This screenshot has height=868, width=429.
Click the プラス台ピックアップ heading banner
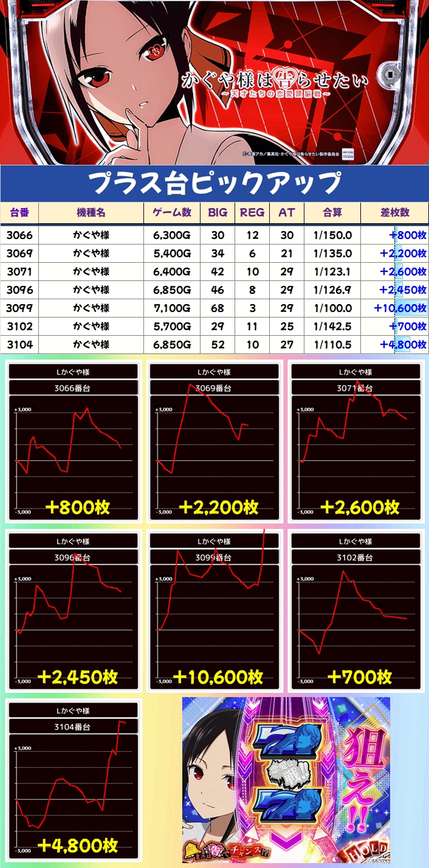(x=214, y=183)
